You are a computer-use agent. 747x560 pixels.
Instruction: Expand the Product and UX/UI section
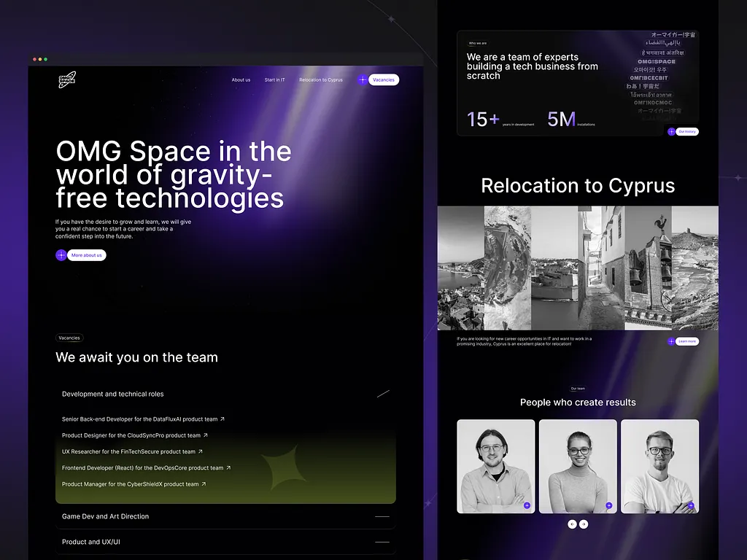[382, 542]
